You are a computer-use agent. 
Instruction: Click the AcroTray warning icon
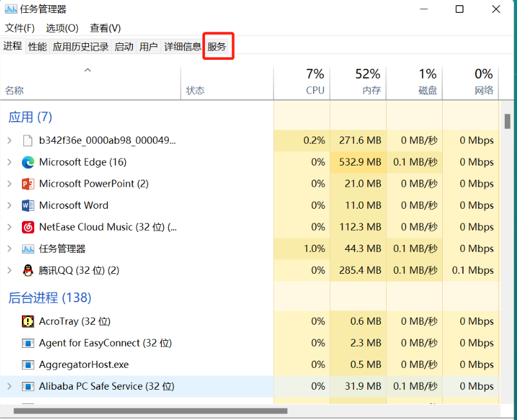[27, 321]
